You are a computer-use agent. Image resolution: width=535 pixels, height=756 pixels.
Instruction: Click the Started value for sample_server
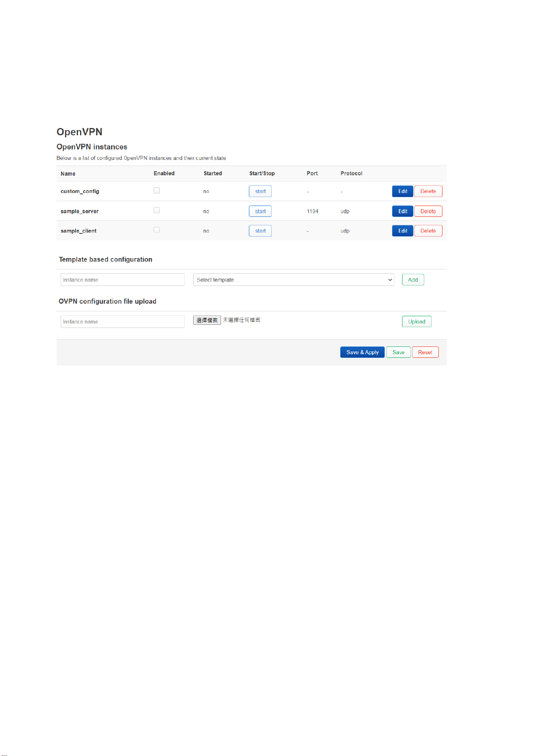tap(206, 211)
